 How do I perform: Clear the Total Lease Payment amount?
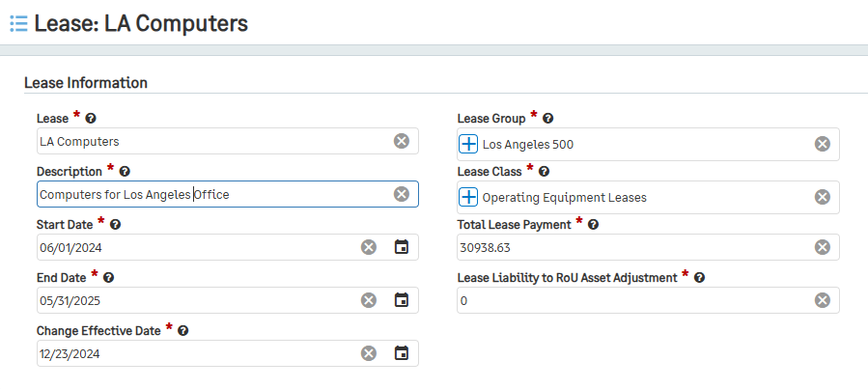coord(823,247)
